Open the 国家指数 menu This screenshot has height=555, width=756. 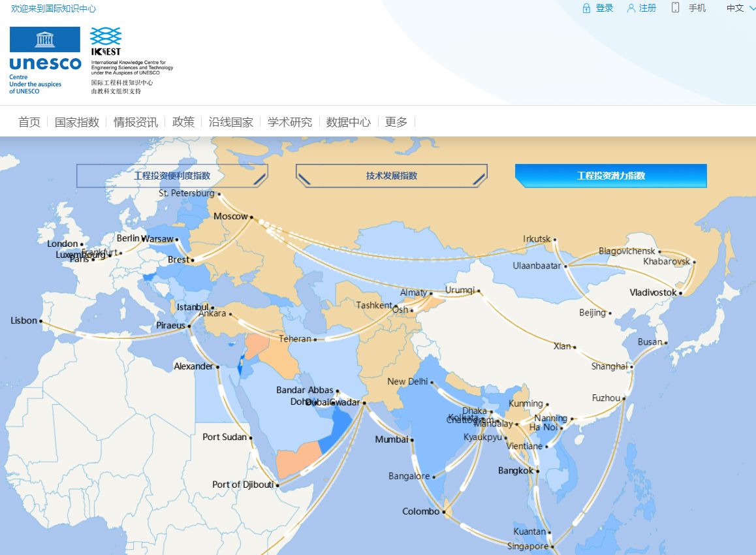[77, 122]
